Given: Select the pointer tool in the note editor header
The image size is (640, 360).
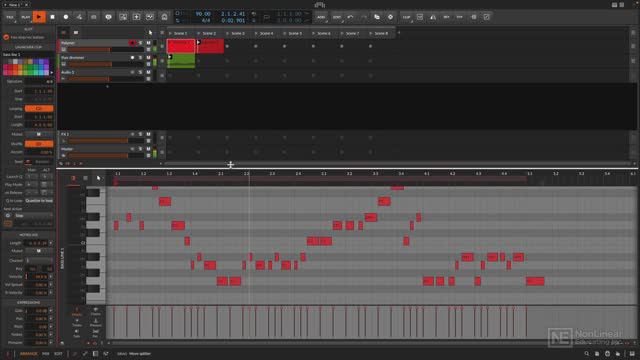Looking at the screenshot, I should [98, 178].
